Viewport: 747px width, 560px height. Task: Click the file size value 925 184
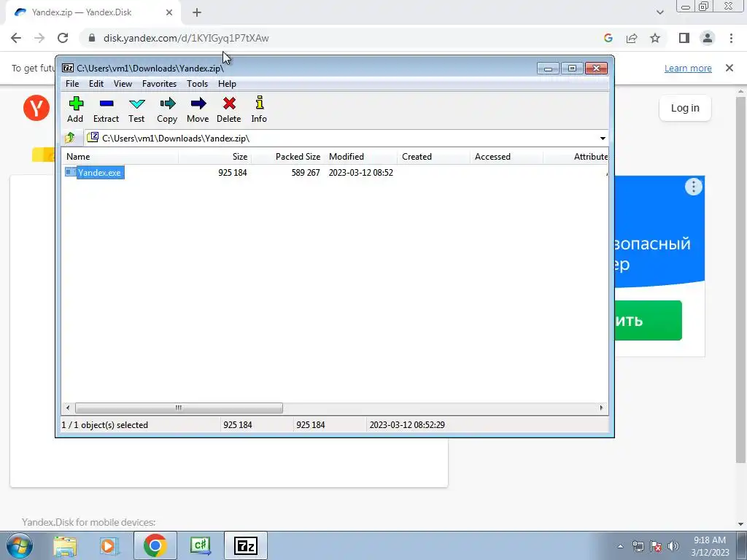click(x=233, y=172)
